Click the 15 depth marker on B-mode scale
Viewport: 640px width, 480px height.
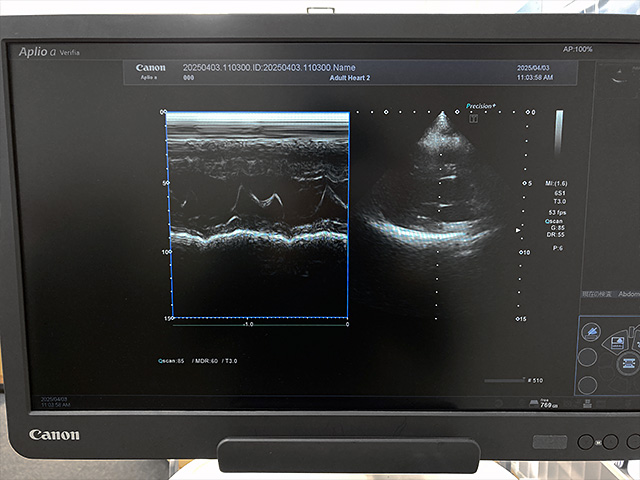pyautogui.click(x=521, y=319)
